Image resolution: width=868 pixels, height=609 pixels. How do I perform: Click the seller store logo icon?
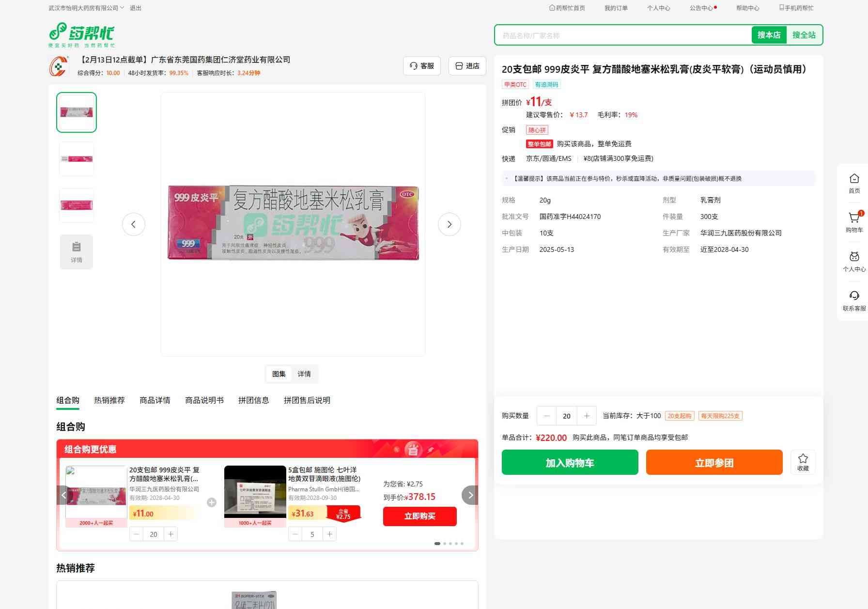[59, 66]
